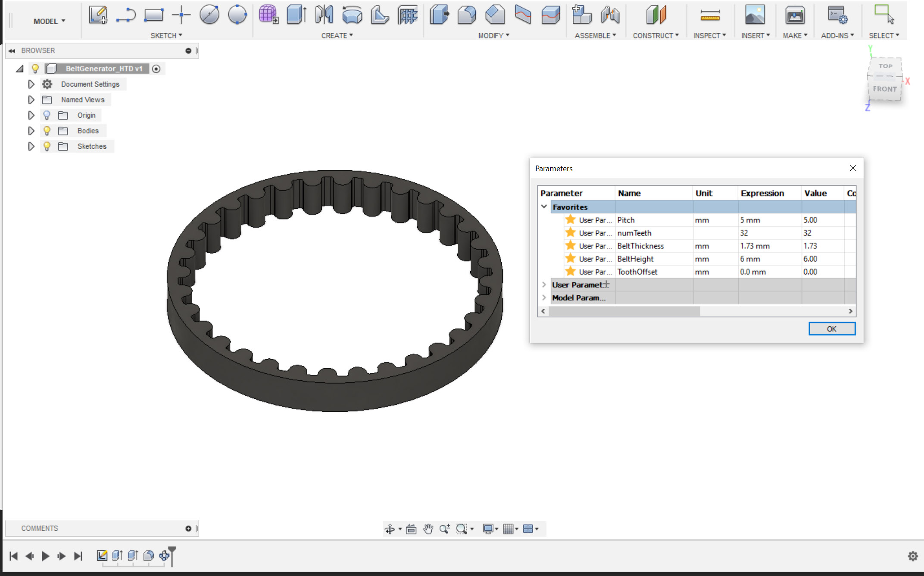
Task: Add a user parameter with plus button
Action: tap(606, 284)
